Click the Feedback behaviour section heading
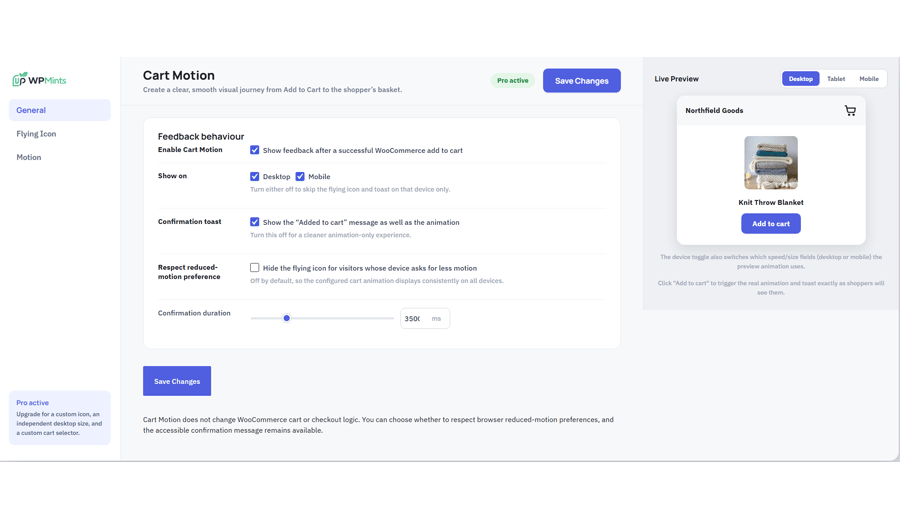This screenshot has height=520, width=900. pos(201,137)
